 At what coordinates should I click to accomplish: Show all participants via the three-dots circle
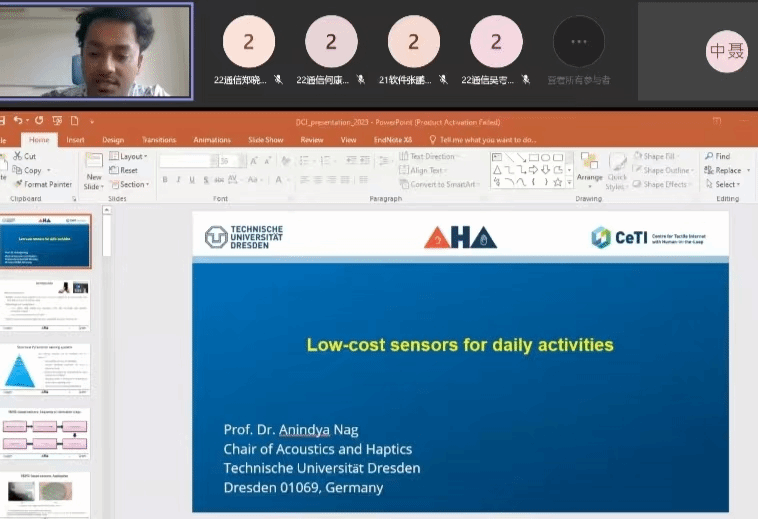tap(579, 41)
